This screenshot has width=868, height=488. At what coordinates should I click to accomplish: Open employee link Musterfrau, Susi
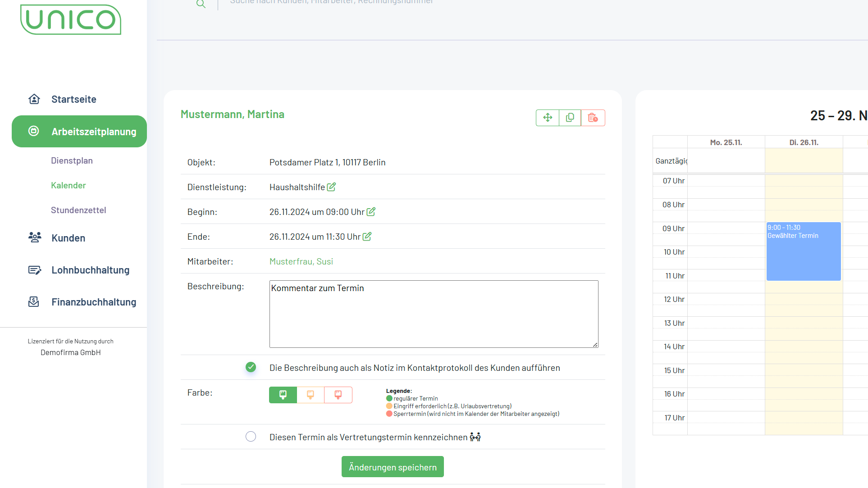click(x=301, y=261)
